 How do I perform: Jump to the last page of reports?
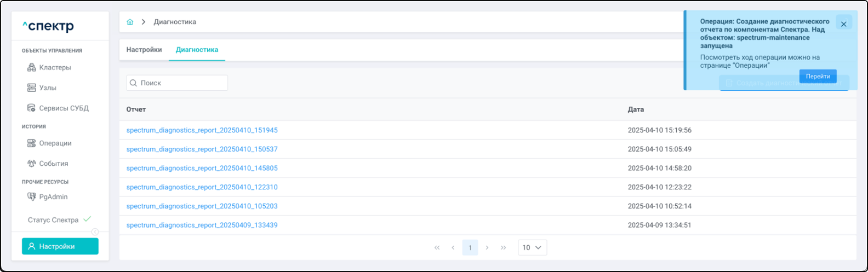503,247
